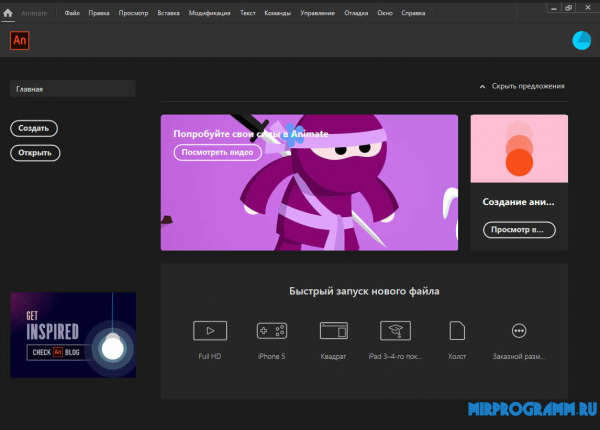Click the Создать button
600x430 pixels.
pyautogui.click(x=34, y=129)
